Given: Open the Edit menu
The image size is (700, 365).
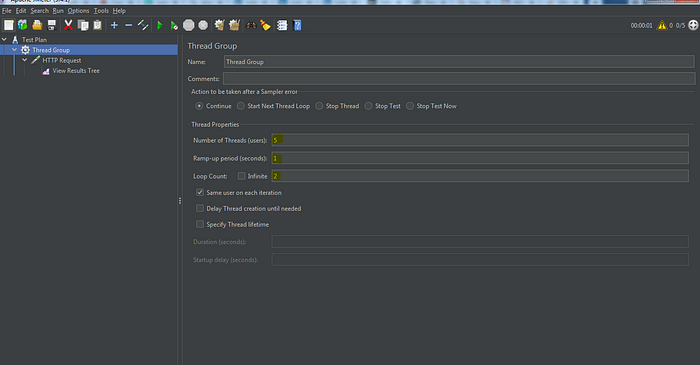Looking at the screenshot, I should click(21, 11).
